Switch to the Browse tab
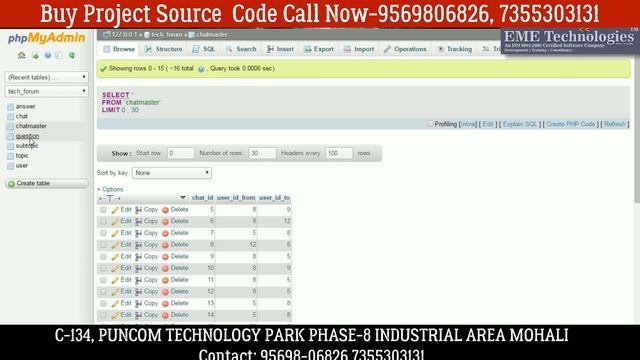 point(119,49)
